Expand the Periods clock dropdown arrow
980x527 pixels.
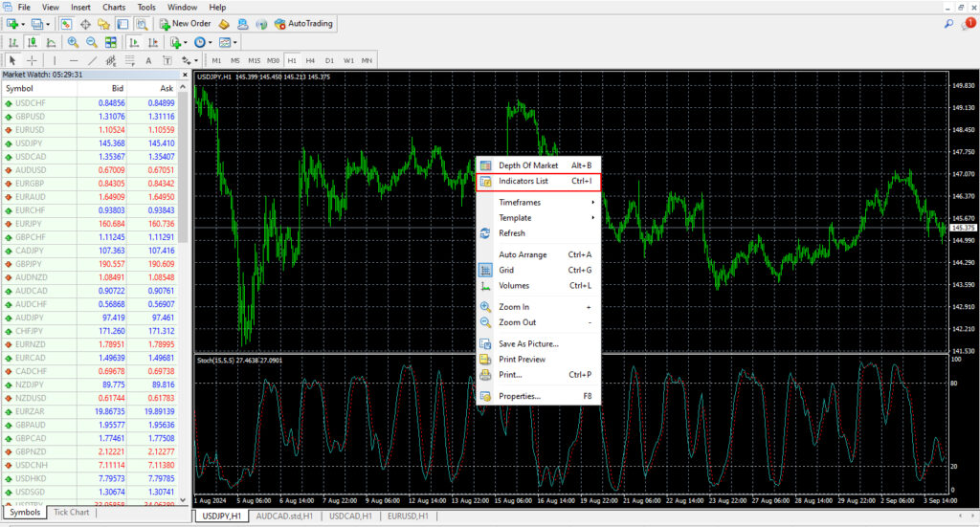[210, 43]
